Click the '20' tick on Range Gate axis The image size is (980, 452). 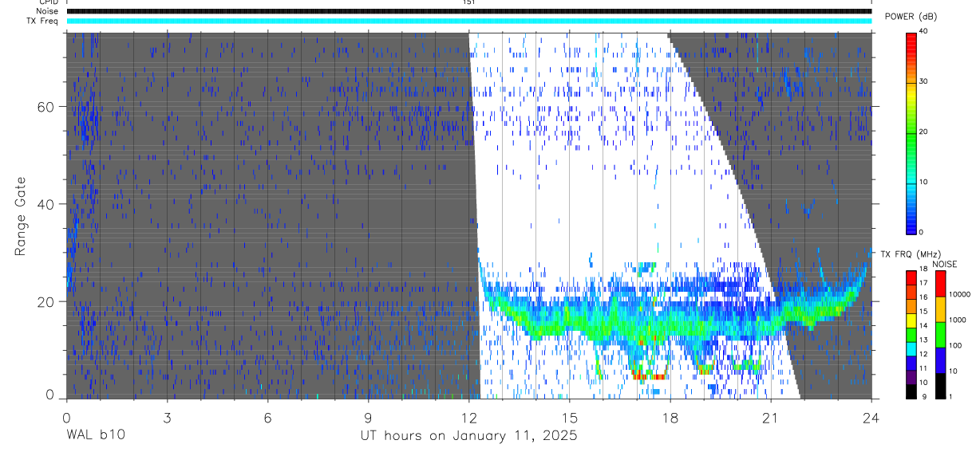pos(46,301)
